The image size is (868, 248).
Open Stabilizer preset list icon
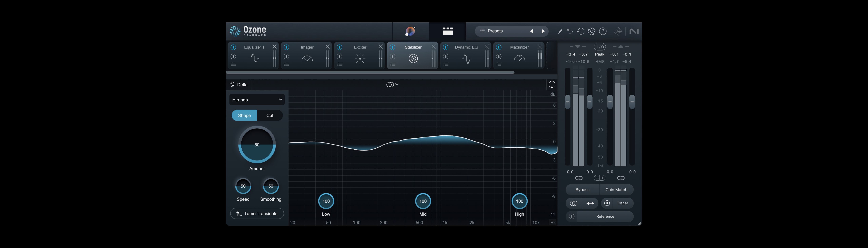click(393, 64)
